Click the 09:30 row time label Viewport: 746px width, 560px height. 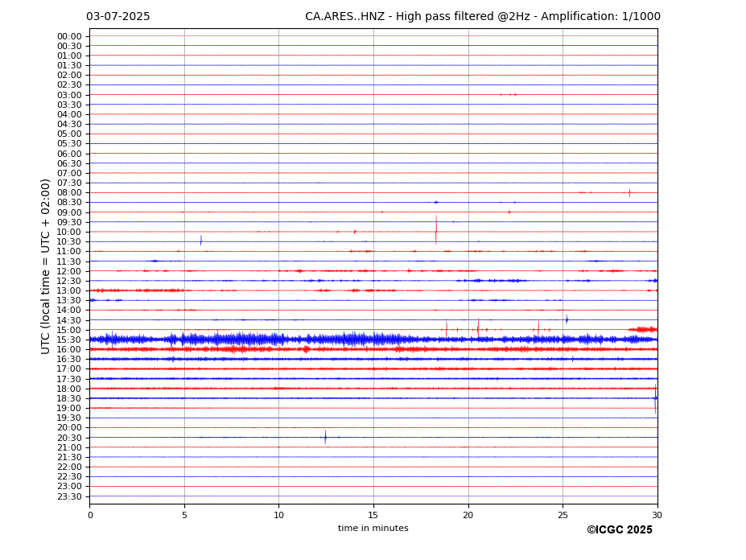[x=69, y=222]
